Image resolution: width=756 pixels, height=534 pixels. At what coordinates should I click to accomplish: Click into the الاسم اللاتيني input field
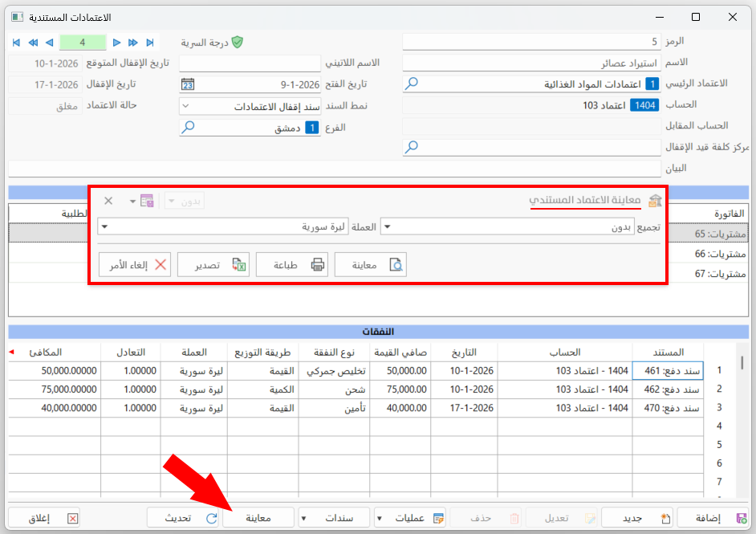250,63
